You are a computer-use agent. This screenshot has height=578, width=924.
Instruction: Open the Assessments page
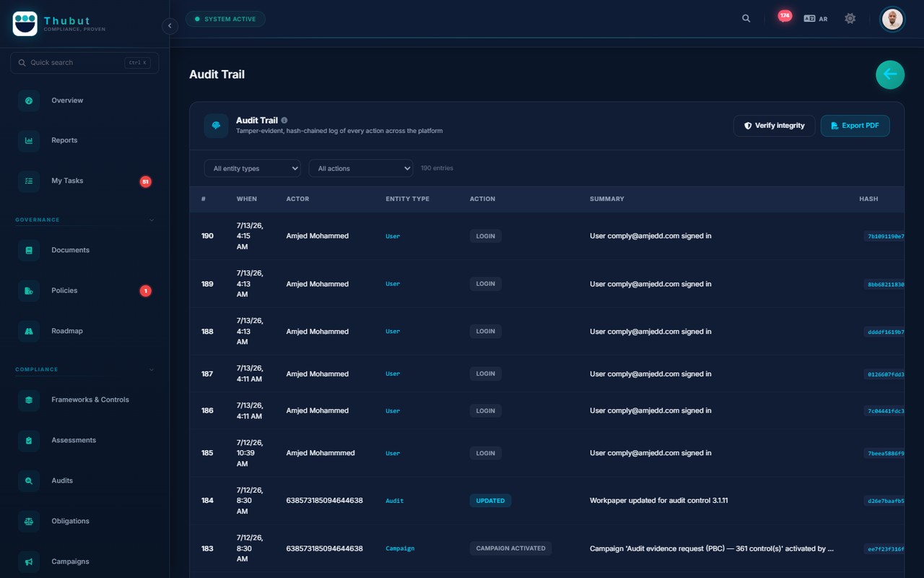(x=85, y=441)
